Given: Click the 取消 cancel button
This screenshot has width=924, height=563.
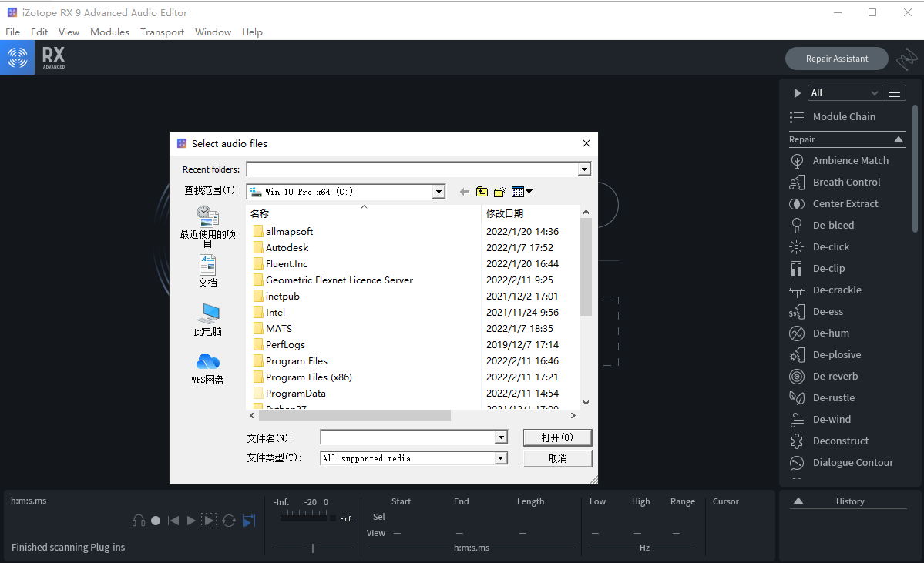Looking at the screenshot, I should click(x=557, y=458).
